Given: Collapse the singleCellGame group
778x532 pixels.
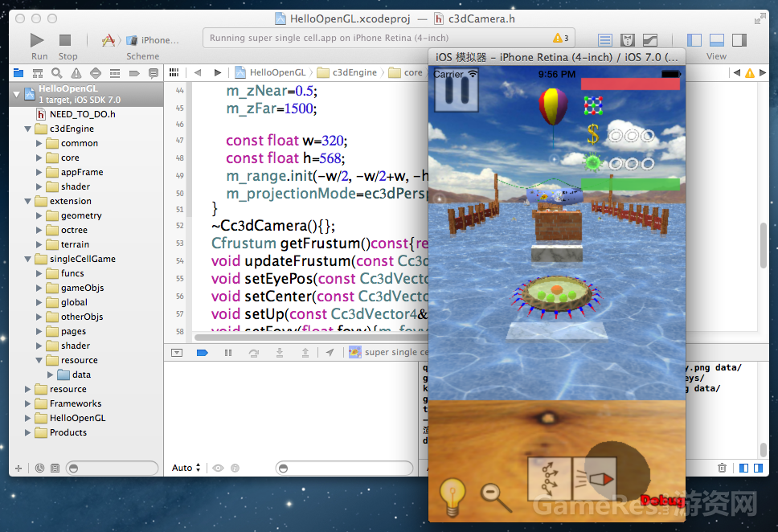Looking at the screenshot, I should click(x=28, y=259).
